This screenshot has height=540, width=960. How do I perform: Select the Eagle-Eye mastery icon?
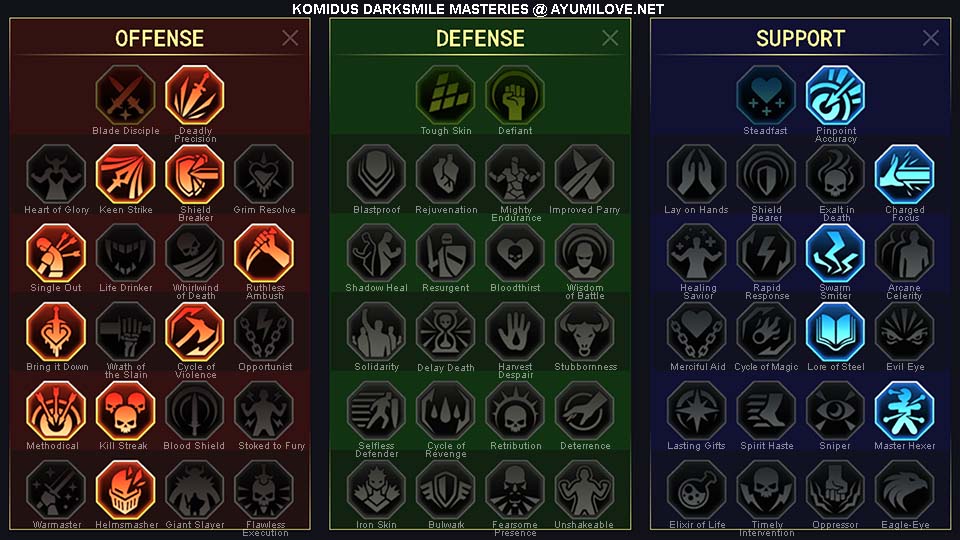click(x=904, y=490)
